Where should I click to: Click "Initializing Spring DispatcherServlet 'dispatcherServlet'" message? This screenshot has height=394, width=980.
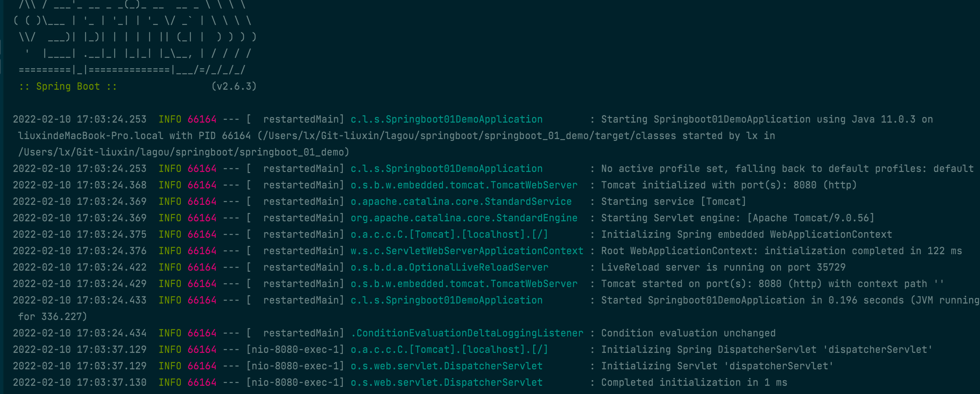point(767,350)
